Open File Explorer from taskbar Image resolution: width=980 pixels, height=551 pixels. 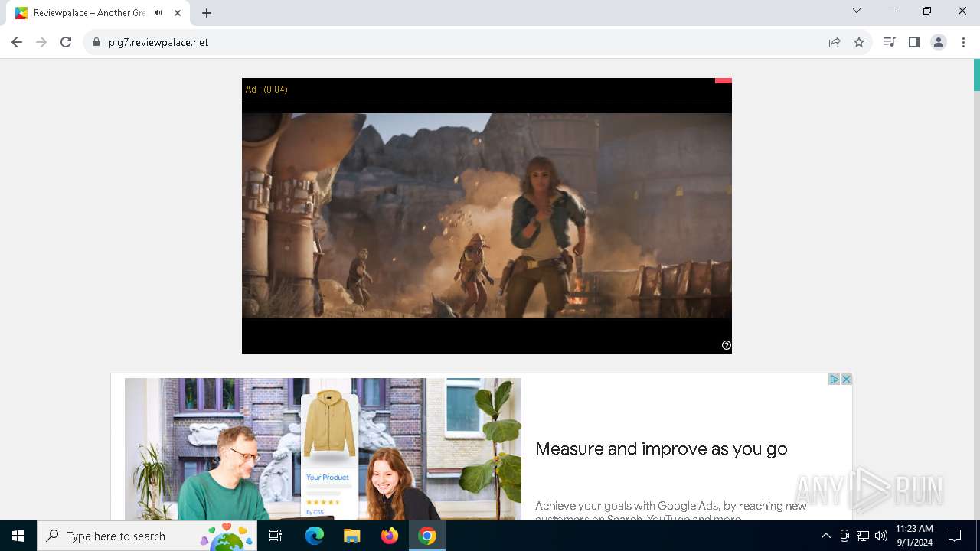pyautogui.click(x=351, y=536)
